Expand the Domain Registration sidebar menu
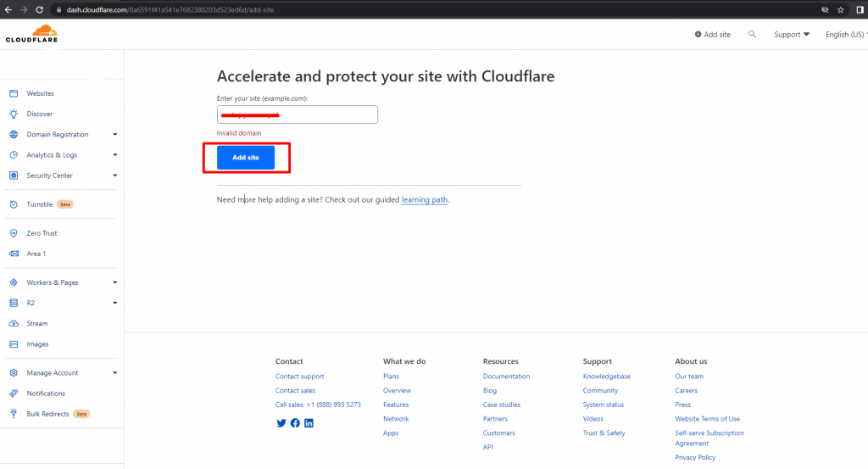 point(114,135)
